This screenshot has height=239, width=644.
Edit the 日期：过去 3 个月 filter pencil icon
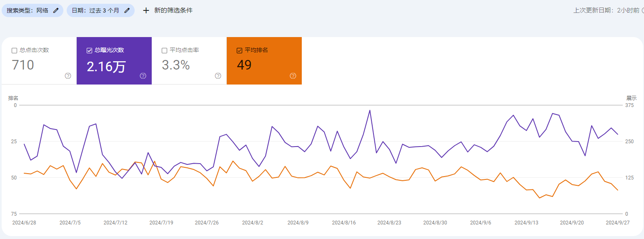tap(127, 10)
